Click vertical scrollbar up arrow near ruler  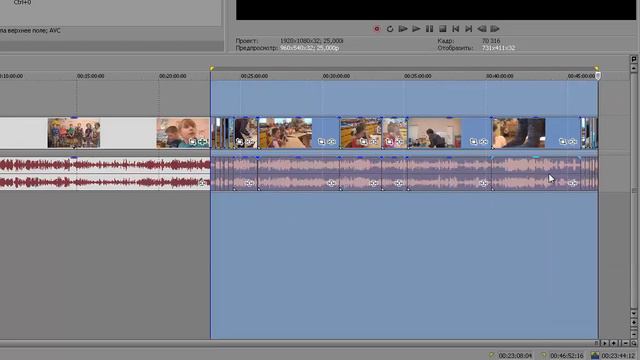(x=634, y=69)
